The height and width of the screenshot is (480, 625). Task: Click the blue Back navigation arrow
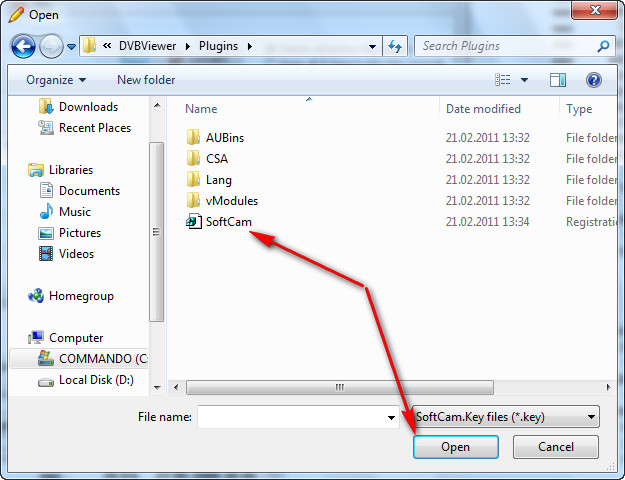[x=23, y=46]
